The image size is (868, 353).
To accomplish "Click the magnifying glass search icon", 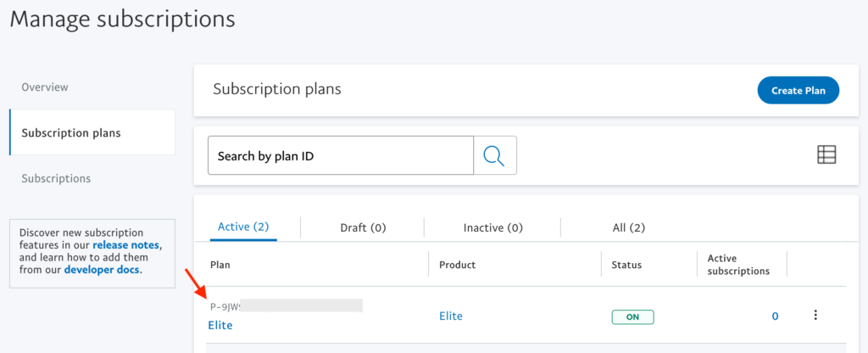I will 494,156.
